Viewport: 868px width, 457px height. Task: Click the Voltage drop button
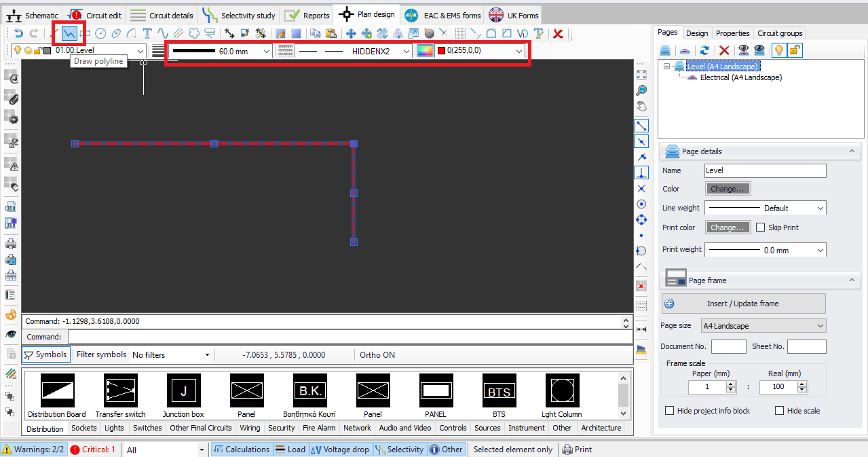341,450
